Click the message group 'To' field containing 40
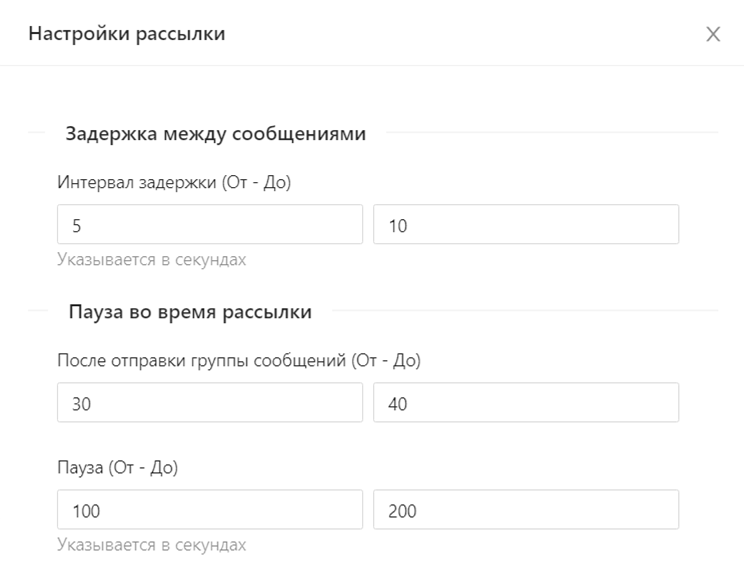Image resolution: width=744 pixels, height=584 pixels. (526, 403)
